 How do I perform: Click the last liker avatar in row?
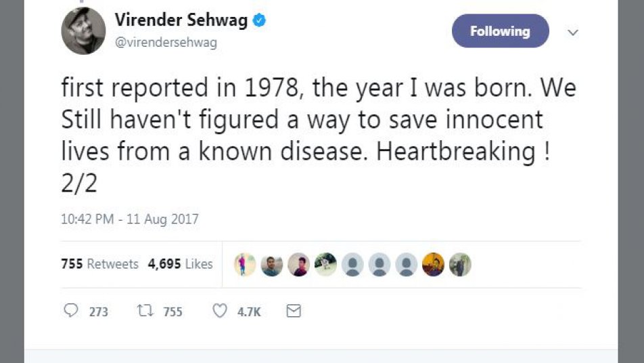[x=460, y=264]
